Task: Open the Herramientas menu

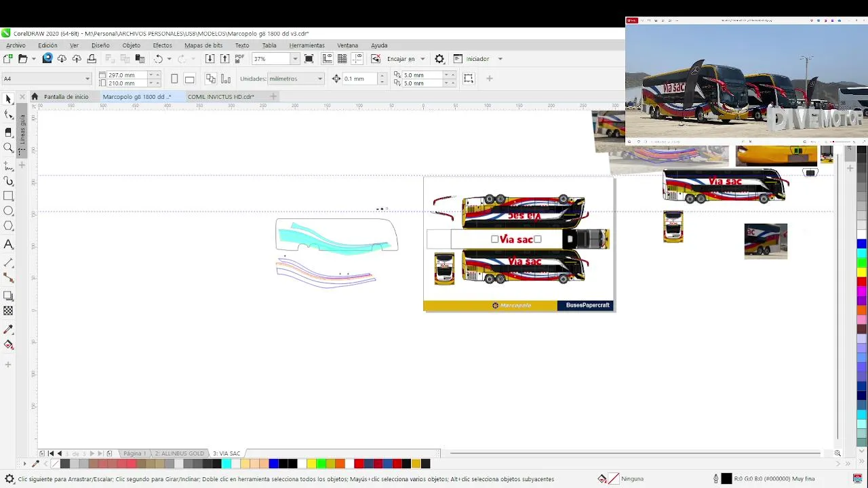Action: pyautogui.click(x=307, y=45)
